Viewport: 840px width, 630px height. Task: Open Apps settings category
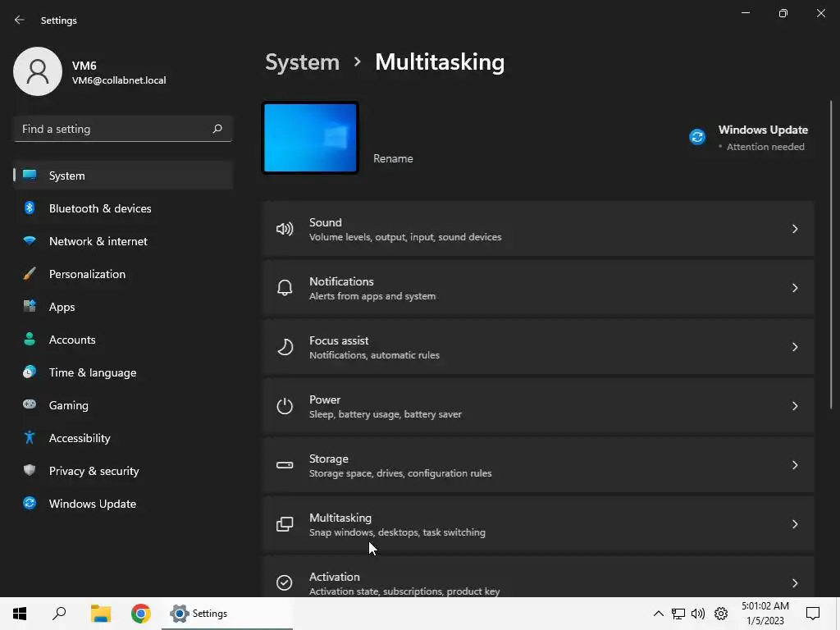click(123, 307)
